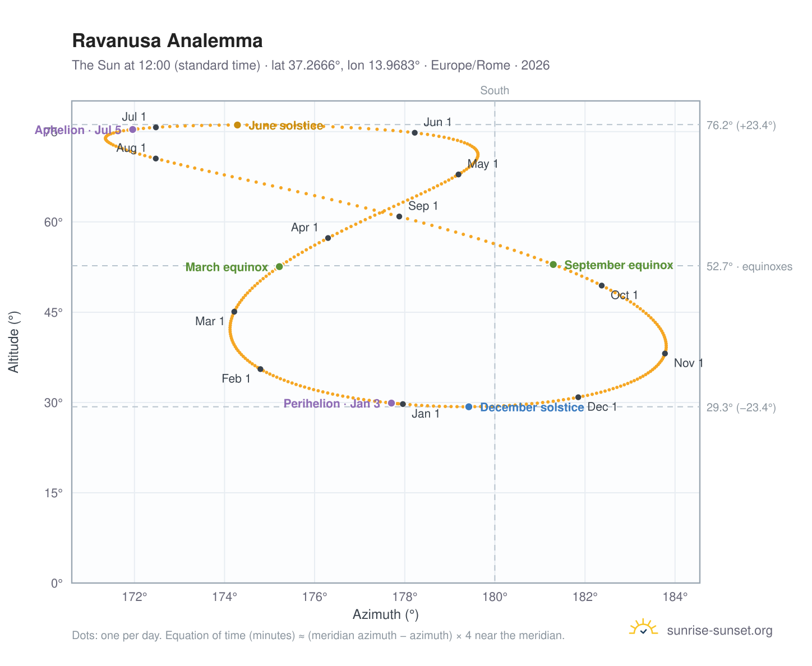Click the Dec 1 date marker
812x666 pixels.
578,397
